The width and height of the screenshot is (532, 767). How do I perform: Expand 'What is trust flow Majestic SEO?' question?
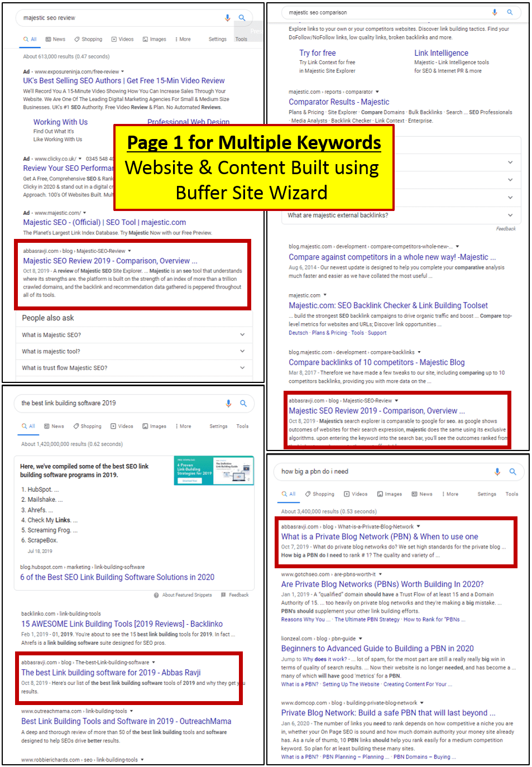click(133, 368)
